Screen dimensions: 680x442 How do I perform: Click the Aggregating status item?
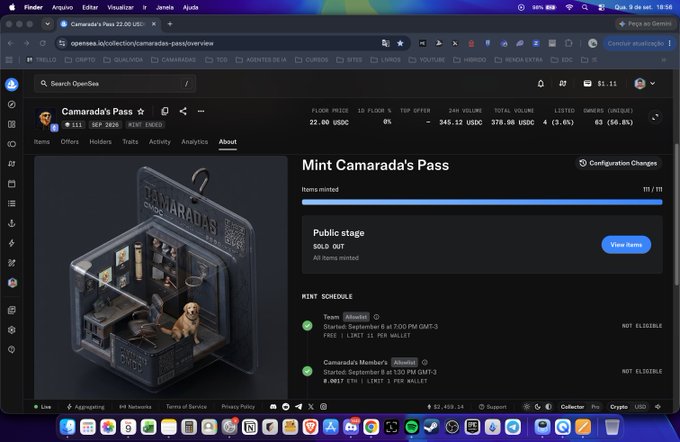click(x=85, y=407)
